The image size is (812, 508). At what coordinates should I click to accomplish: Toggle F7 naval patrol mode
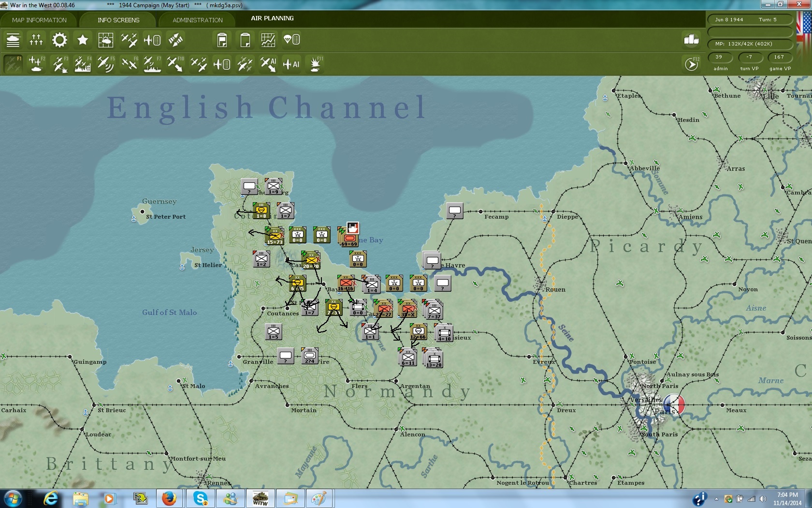tap(152, 64)
